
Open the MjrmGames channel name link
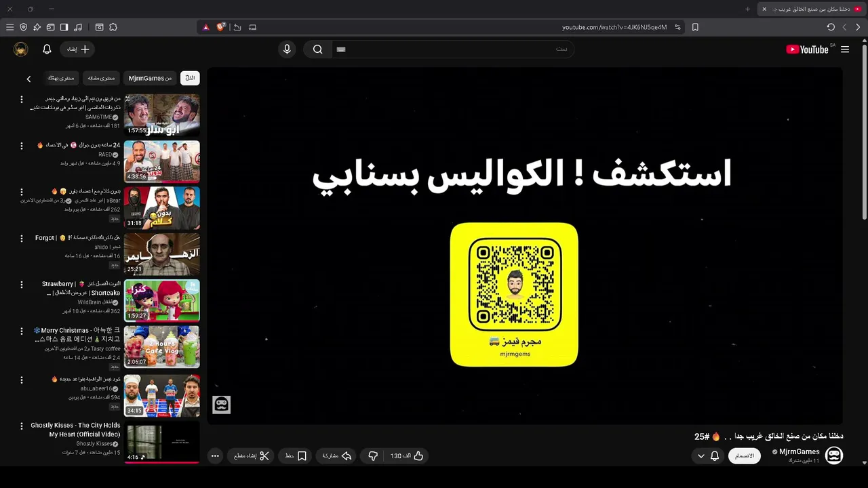(x=800, y=451)
